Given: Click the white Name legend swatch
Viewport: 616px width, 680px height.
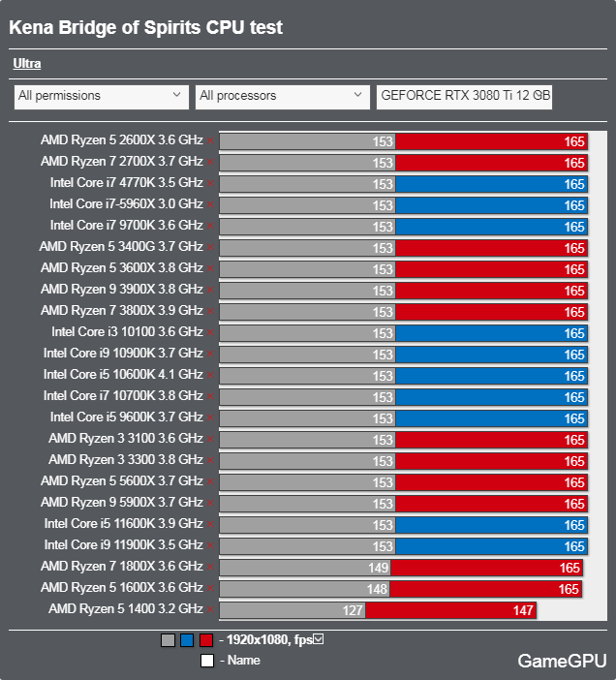Looking at the screenshot, I should 207,661.
